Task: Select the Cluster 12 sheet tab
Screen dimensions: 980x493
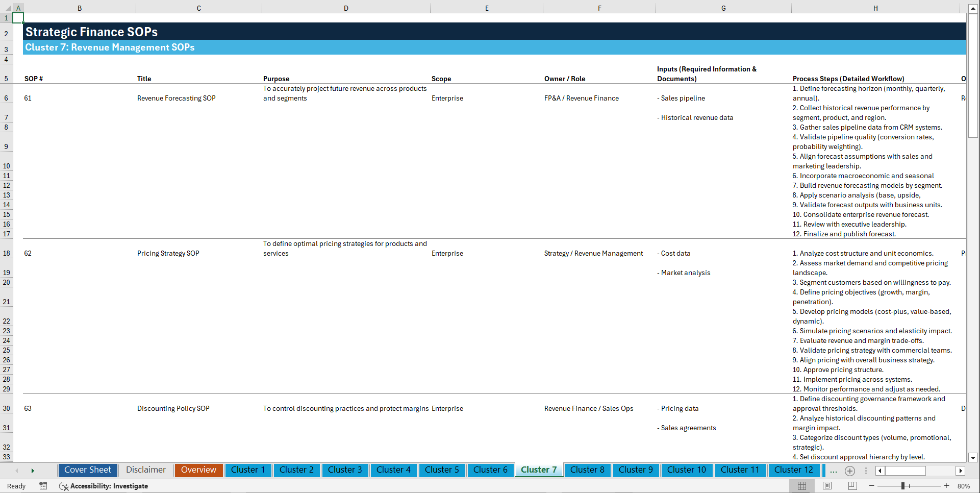Action: point(794,470)
